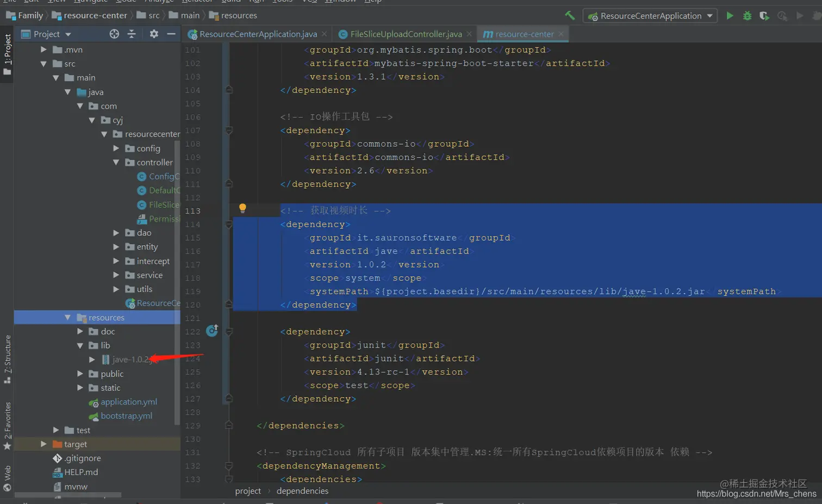This screenshot has width=822, height=504.
Task: Open .gitignore file
Action: pos(77,458)
